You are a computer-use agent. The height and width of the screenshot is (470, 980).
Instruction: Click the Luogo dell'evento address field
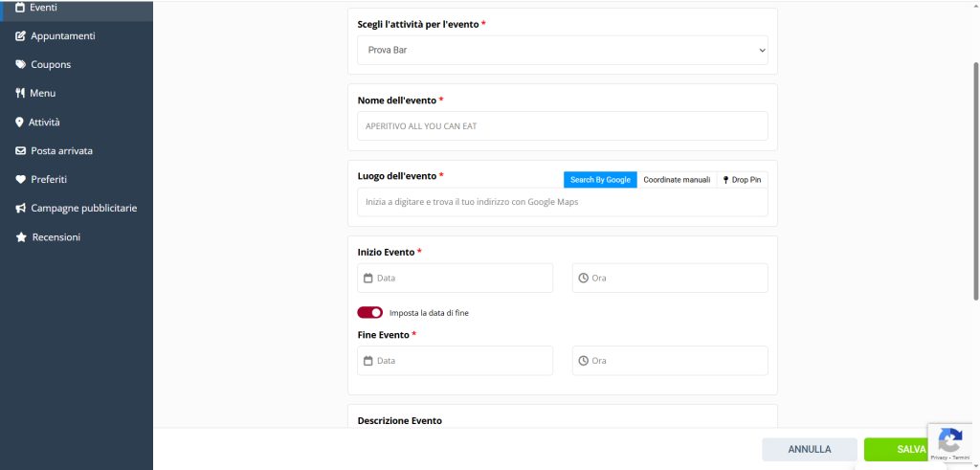pyautogui.click(x=562, y=202)
